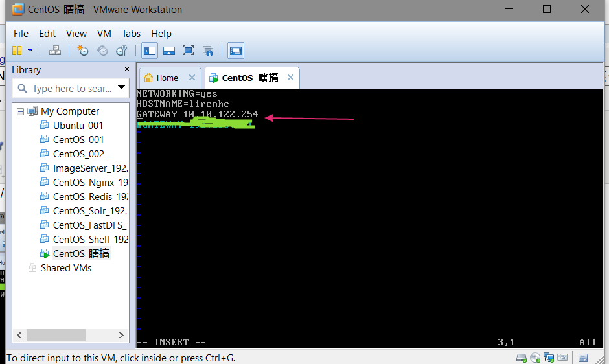This screenshot has height=364, width=609.
Task: Click library scrollbar right arrow
Action: point(121,335)
